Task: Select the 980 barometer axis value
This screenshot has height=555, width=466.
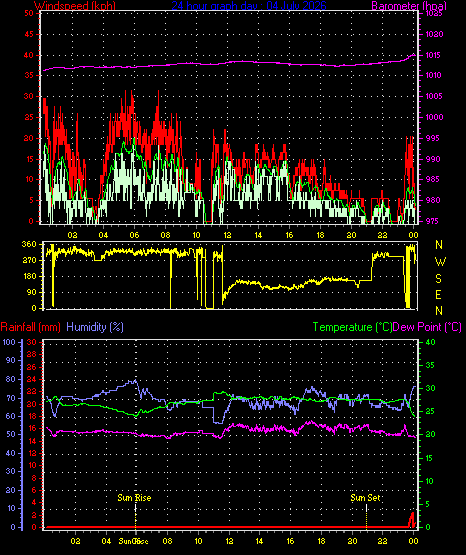Action: (432, 200)
